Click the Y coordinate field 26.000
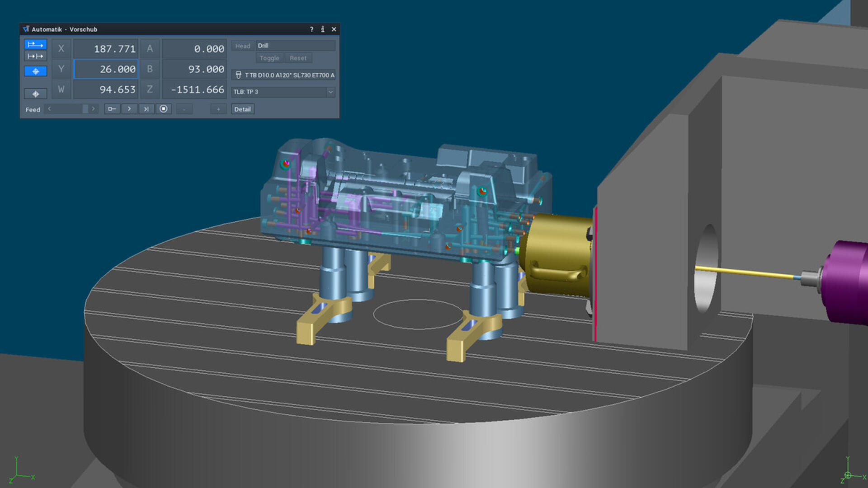This screenshot has width=868, height=488. click(106, 69)
